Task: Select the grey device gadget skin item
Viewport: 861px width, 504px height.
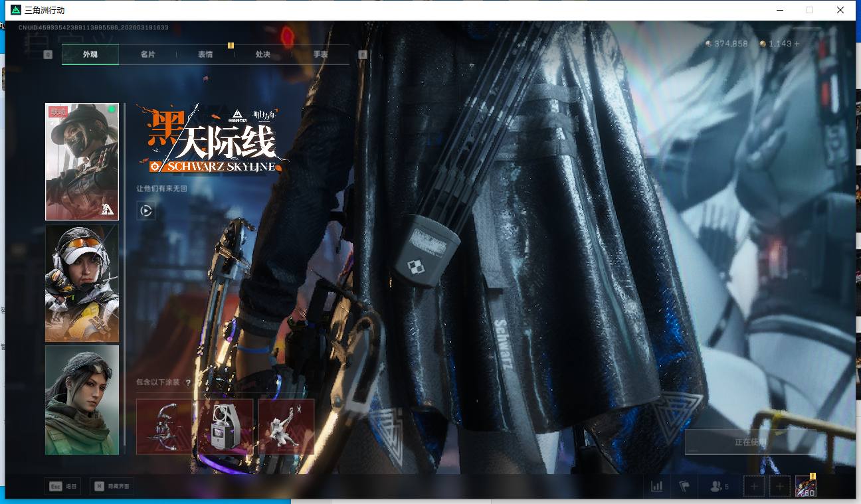Action: click(225, 427)
